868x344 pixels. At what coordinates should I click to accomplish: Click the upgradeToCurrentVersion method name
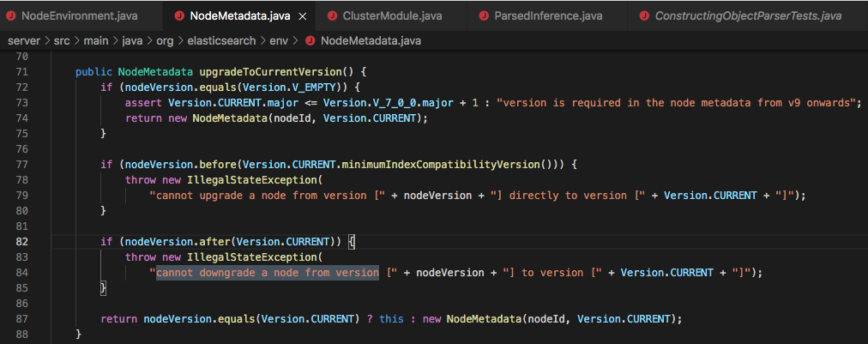tap(271, 72)
